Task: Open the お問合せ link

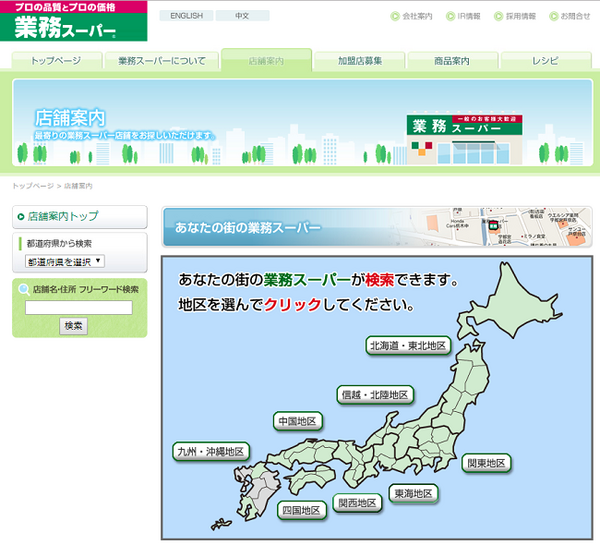Action: click(x=570, y=16)
